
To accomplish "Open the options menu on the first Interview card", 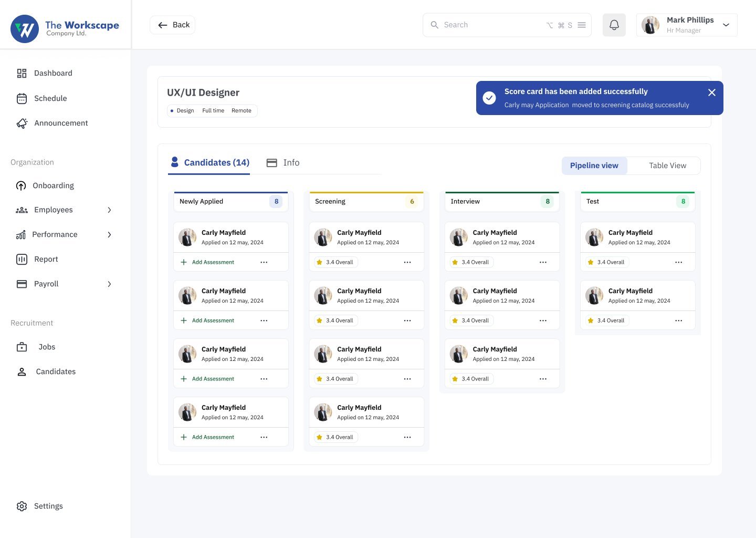I will [543, 262].
